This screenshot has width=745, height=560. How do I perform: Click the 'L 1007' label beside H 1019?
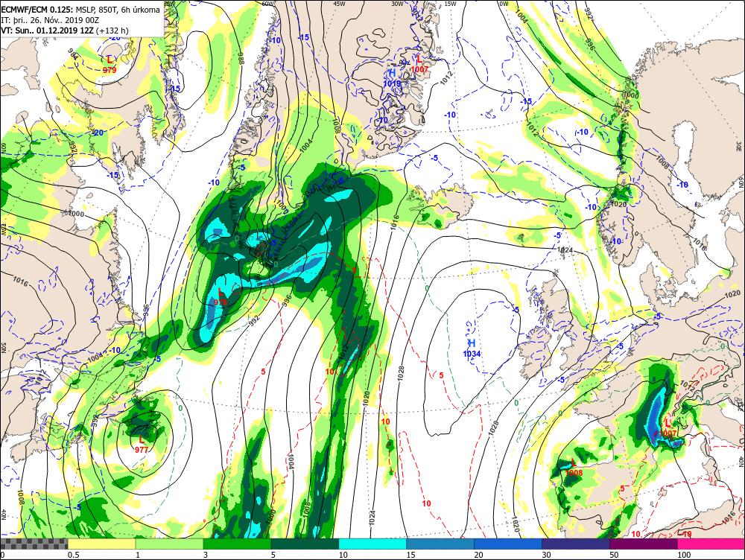point(420,64)
